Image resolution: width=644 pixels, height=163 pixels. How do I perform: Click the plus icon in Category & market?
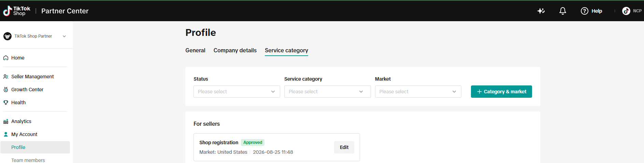tap(480, 92)
